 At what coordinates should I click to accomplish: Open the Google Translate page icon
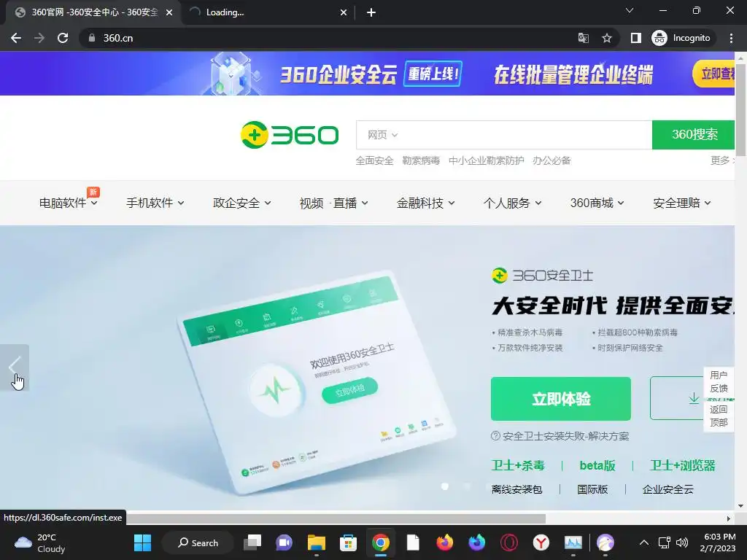tap(583, 38)
